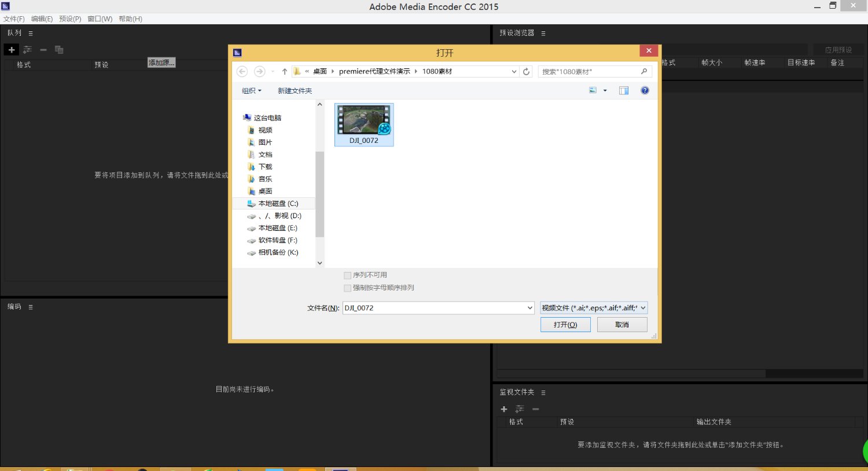Click the Add Source plus icon in Queue panel
This screenshot has width=868, height=471.
(x=12, y=50)
